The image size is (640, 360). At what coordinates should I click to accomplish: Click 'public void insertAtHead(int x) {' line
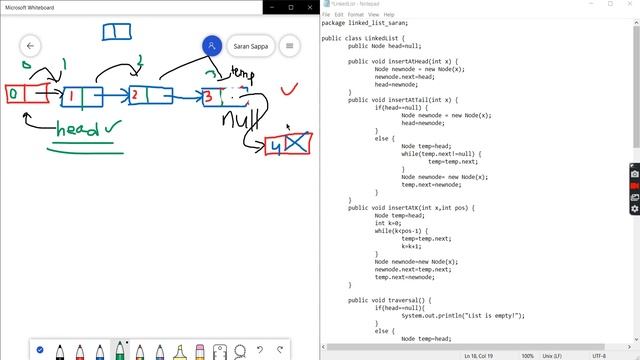click(x=403, y=62)
